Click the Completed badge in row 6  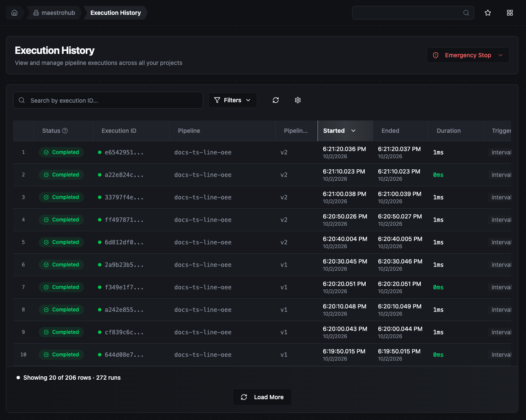[x=61, y=265]
